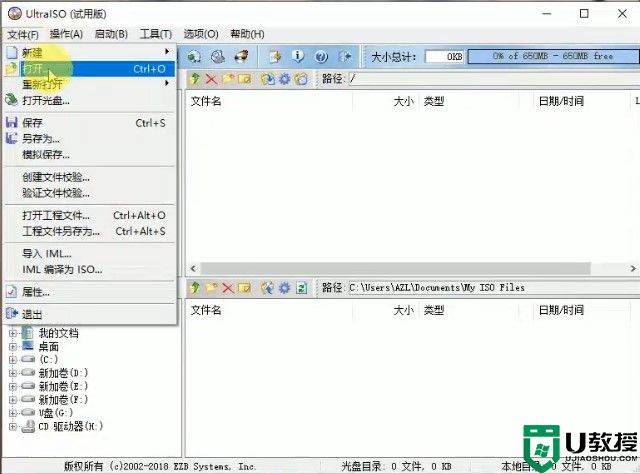Image resolution: width=640 pixels, height=474 pixels.
Task: Go up a level in the local files pane
Action: [x=195, y=288]
